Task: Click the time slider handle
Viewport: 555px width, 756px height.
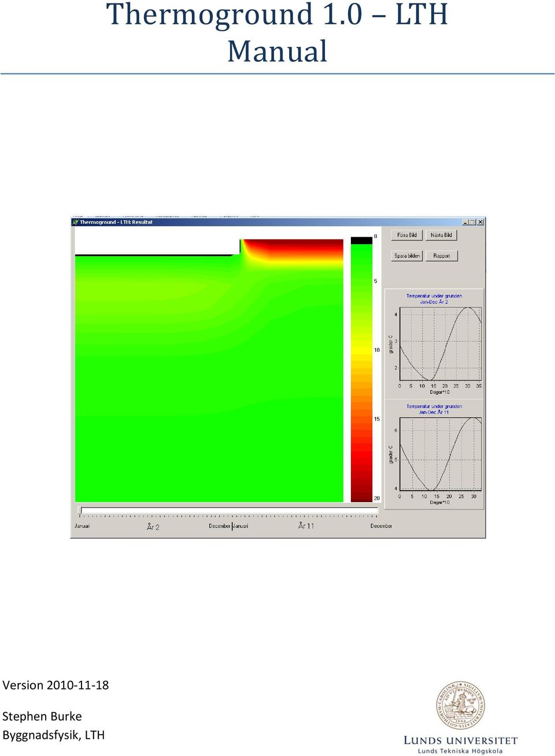Action: (80, 511)
